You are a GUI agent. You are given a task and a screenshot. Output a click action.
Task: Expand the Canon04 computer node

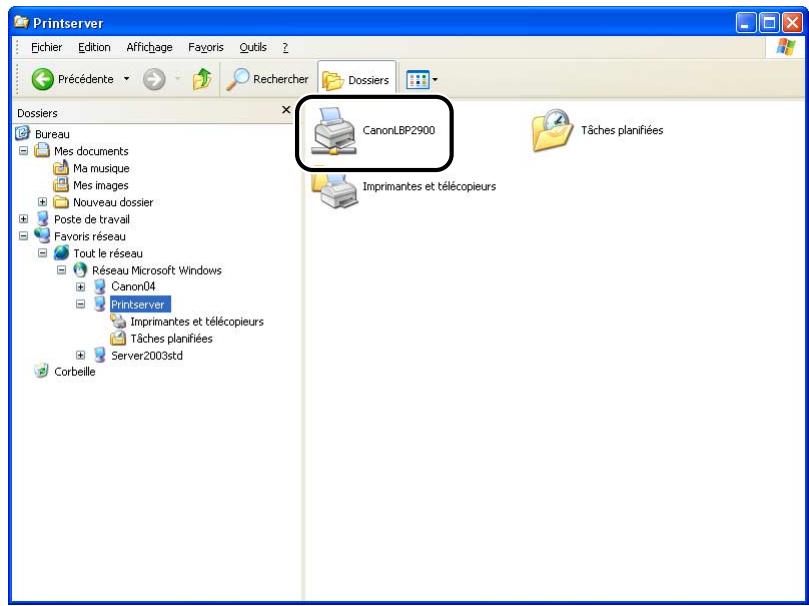pos(80,287)
